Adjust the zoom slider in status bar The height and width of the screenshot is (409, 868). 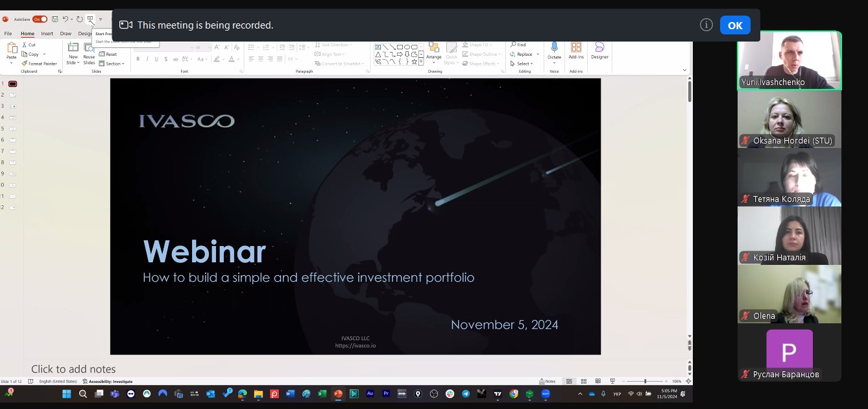[644, 381]
